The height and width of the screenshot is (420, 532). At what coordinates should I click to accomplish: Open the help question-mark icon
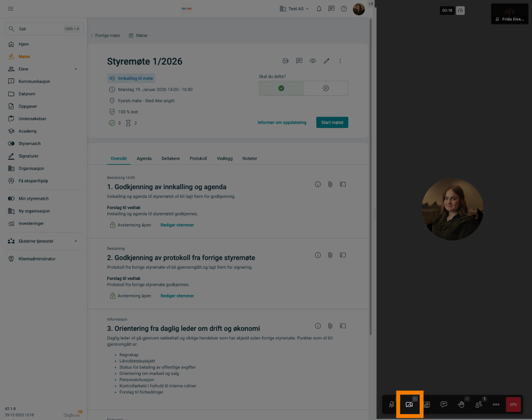click(x=344, y=9)
